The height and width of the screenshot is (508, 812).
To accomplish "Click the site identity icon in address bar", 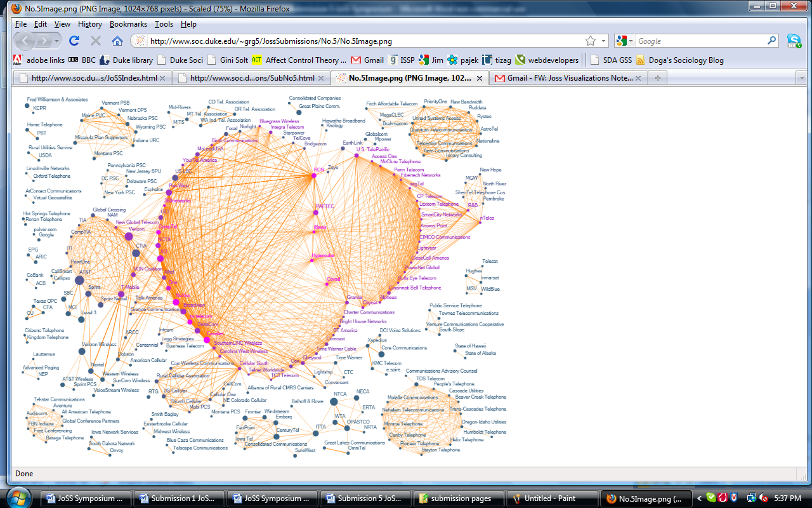I will [139, 41].
